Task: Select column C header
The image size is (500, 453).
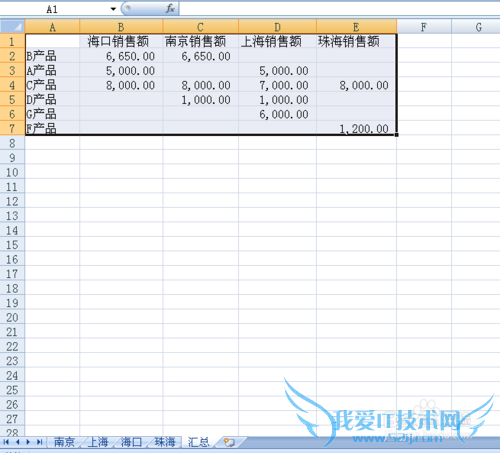Action: 200,27
